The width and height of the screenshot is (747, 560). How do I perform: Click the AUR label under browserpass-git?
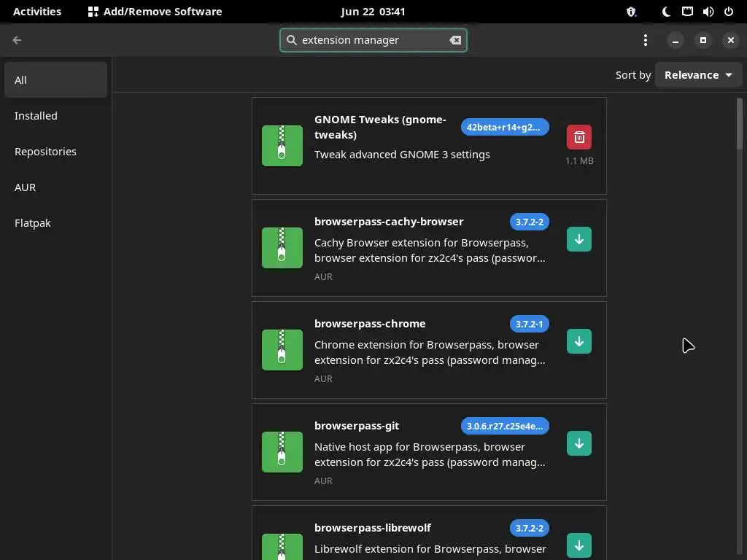pyautogui.click(x=323, y=481)
